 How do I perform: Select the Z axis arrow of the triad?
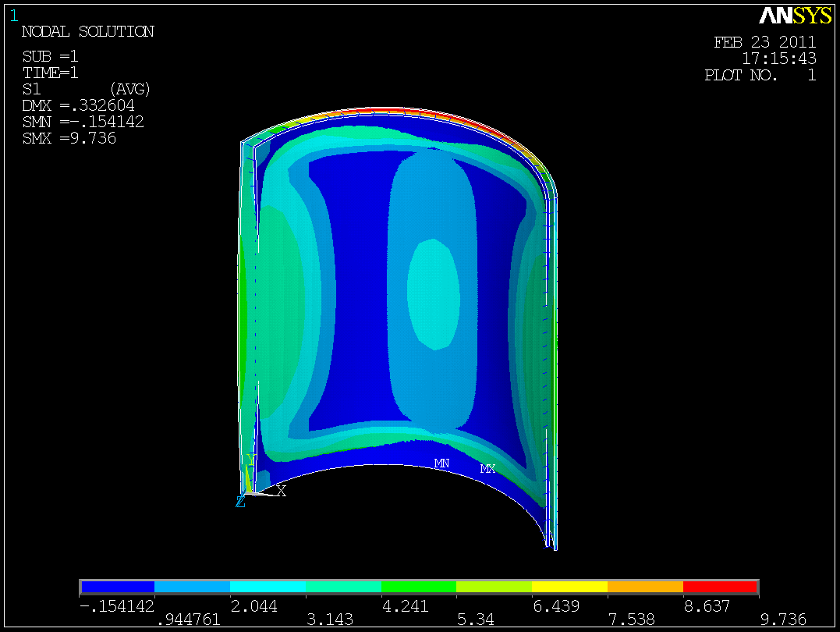(241, 502)
